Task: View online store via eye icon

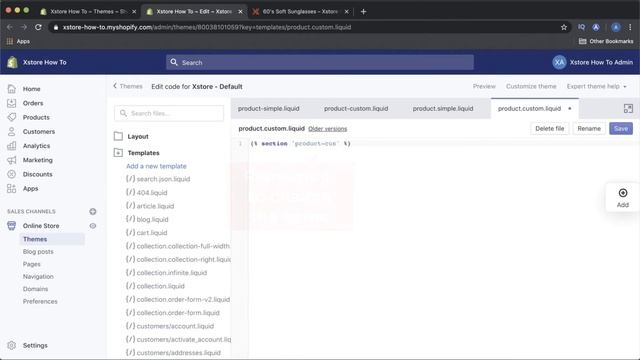Action: tap(93, 226)
